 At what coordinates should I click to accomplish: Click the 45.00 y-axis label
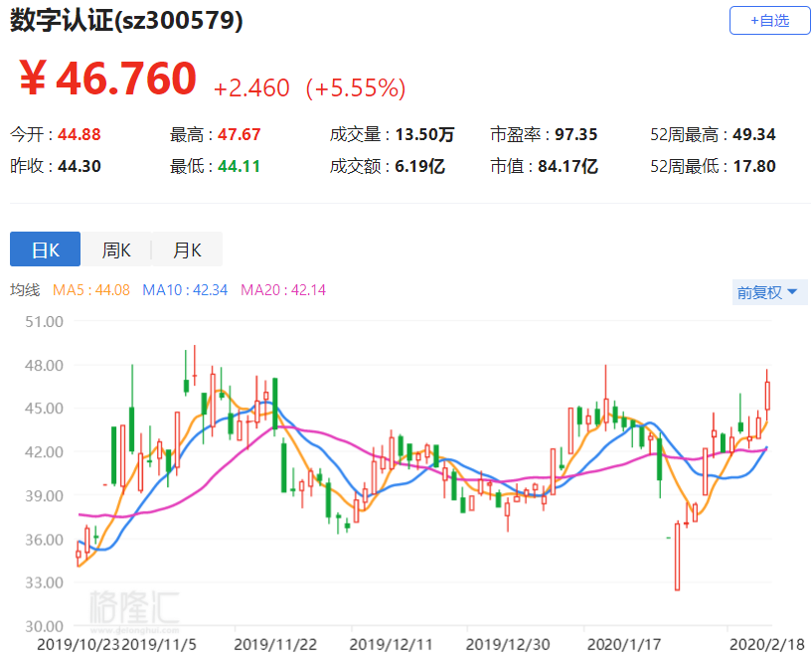click(44, 409)
